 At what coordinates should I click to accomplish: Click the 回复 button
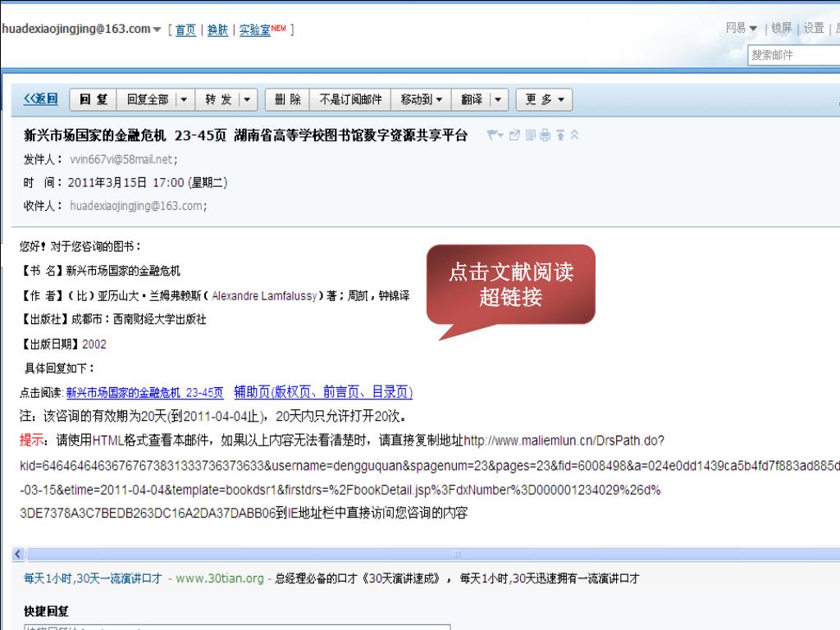[x=94, y=99]
